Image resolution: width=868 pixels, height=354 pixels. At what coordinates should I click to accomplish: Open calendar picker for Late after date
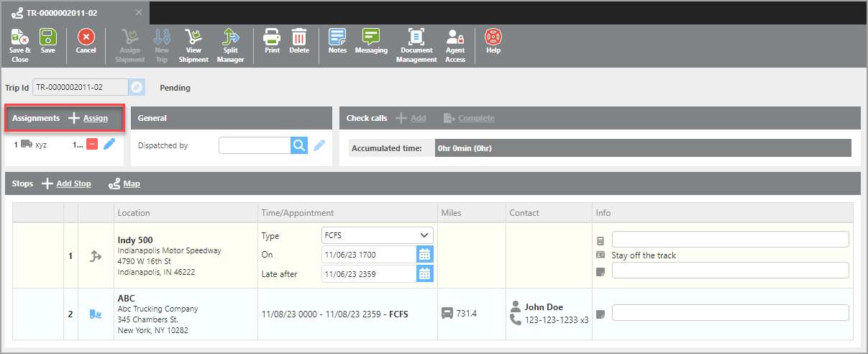[x=424, y=273]
